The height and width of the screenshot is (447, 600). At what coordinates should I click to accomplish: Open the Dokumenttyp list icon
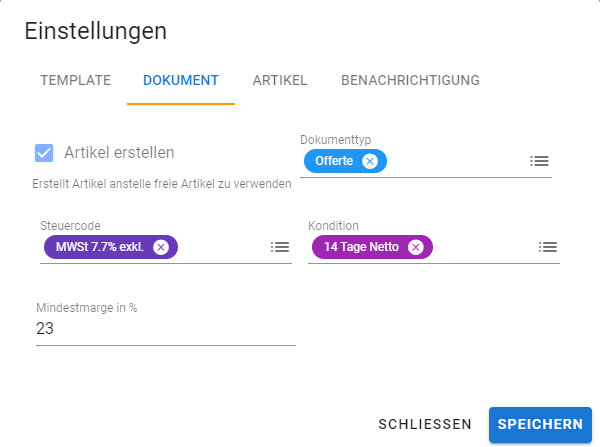point(539,161)
